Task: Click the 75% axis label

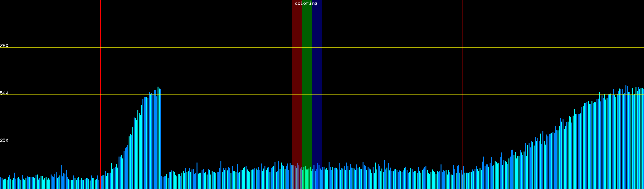Action: coord(4,46)
